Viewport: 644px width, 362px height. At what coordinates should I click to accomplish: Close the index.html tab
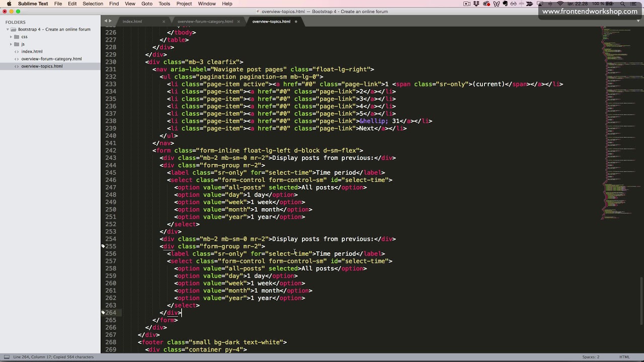(164, 22)
